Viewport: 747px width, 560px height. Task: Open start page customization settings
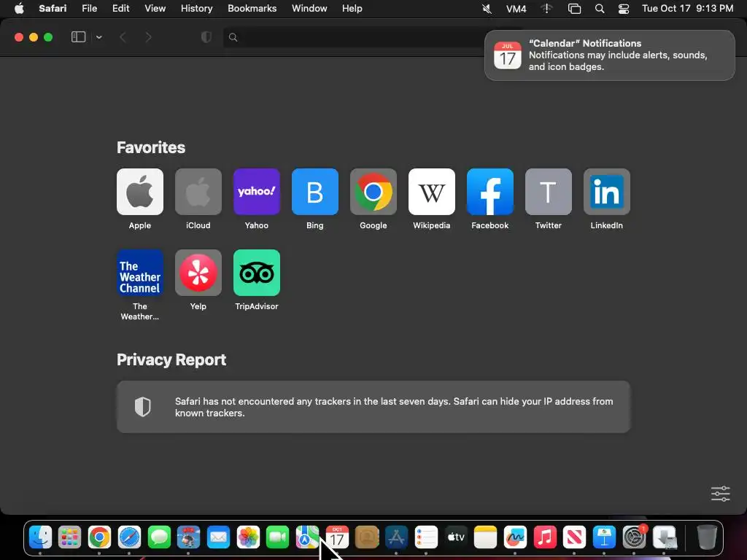click(x=720, y=494)
